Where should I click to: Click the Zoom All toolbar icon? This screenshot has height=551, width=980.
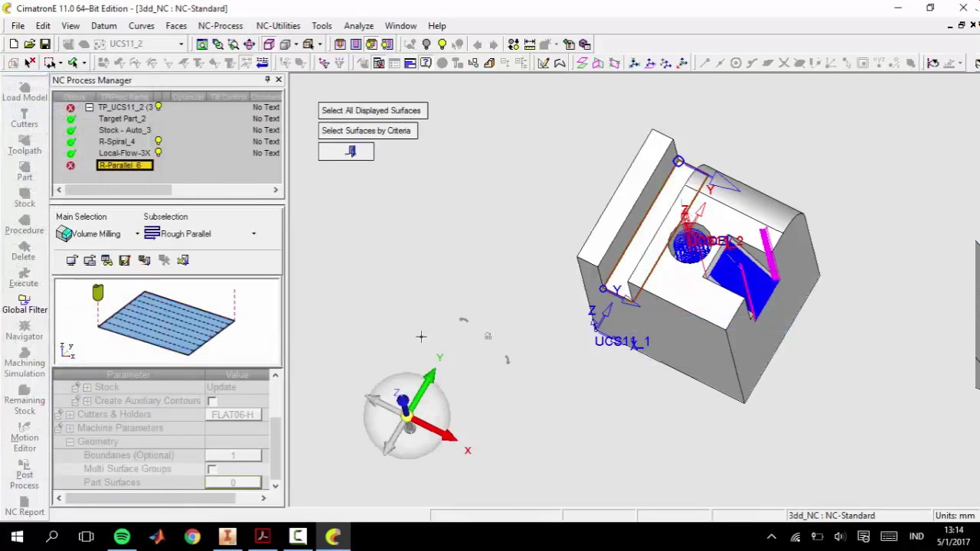click(202, 44)
